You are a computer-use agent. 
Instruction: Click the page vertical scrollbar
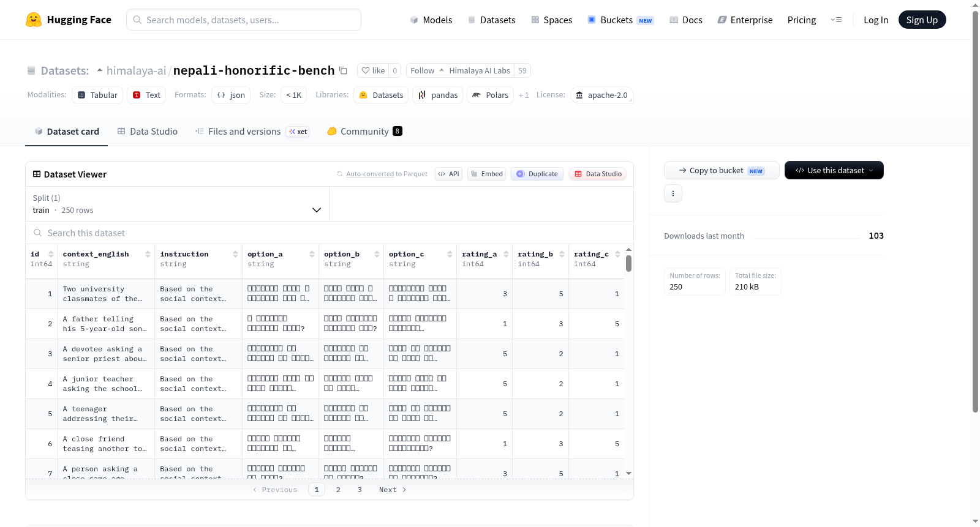[975, 211]
